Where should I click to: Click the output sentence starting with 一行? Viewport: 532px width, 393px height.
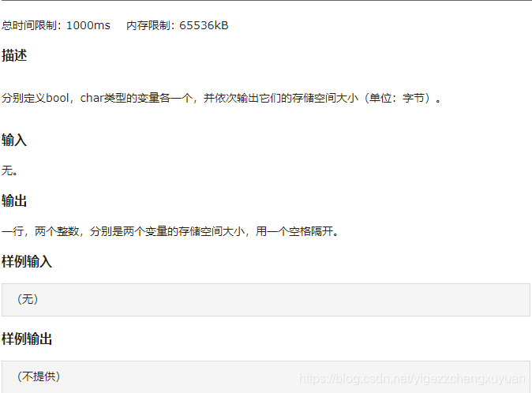click(170, 231)
